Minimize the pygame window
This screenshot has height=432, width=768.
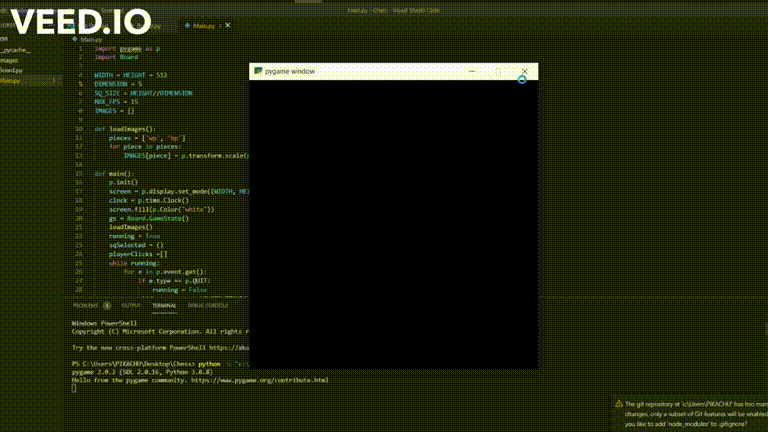pos(472,71)
